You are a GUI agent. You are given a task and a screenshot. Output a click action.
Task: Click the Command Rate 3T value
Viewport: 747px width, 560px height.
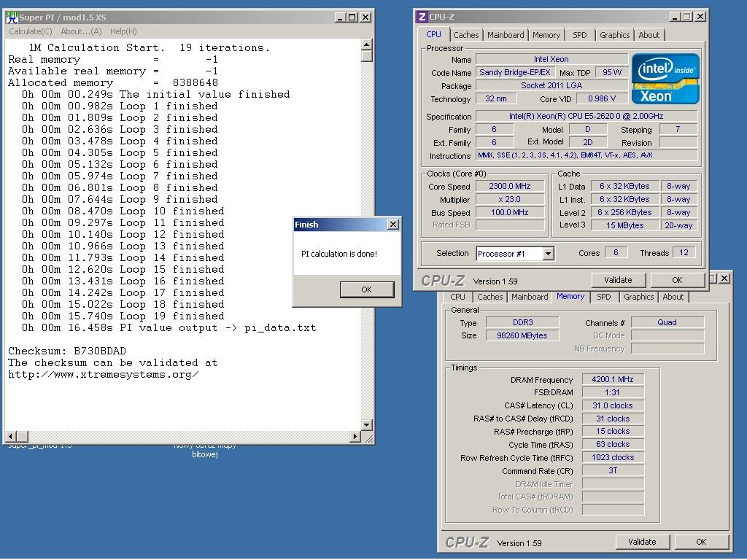613,470
